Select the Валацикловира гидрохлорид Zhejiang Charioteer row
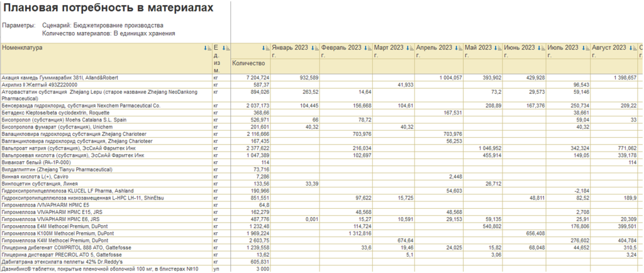The width and height of the screenshot is (644, 273). tap(321, 134)
